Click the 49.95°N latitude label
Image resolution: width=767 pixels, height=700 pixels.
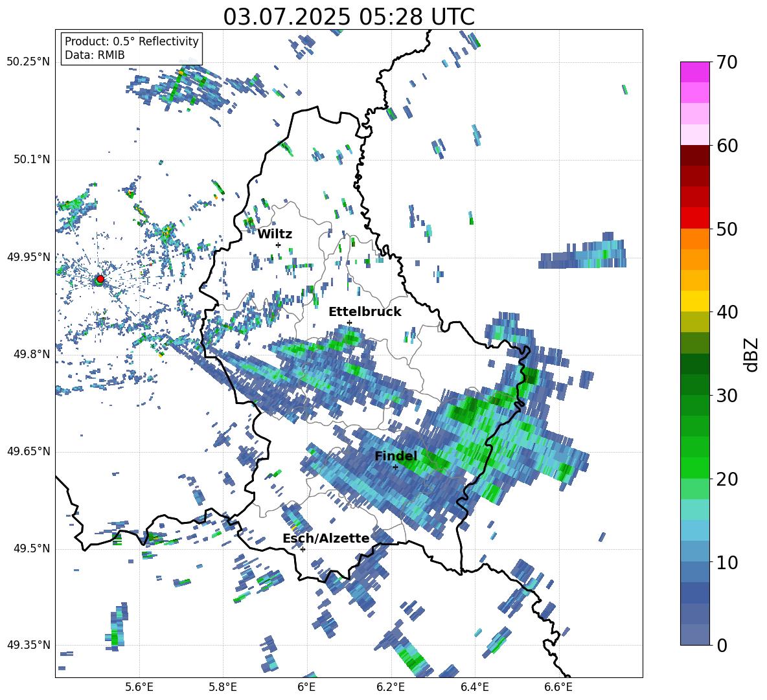[29, 256]
